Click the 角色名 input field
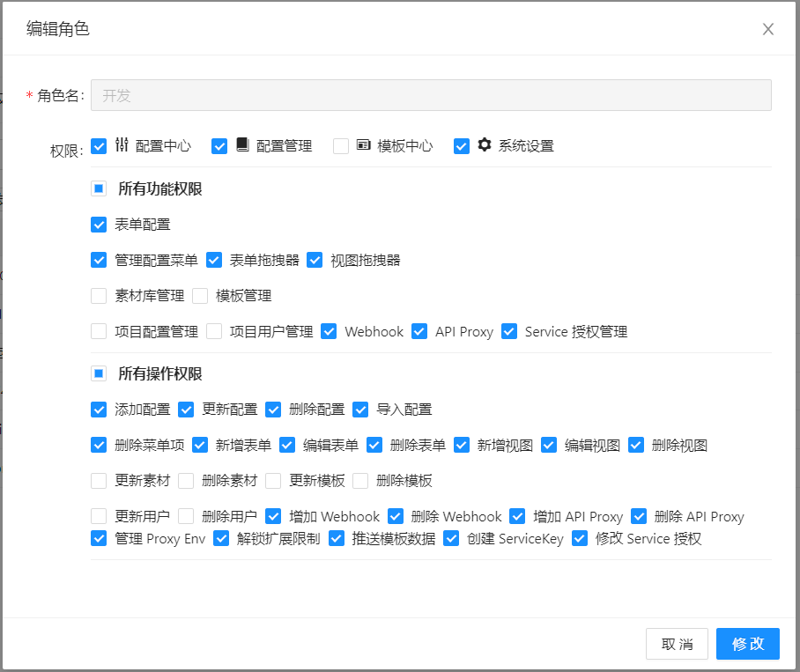Screen dimensions: 800x672 (431, 95)
